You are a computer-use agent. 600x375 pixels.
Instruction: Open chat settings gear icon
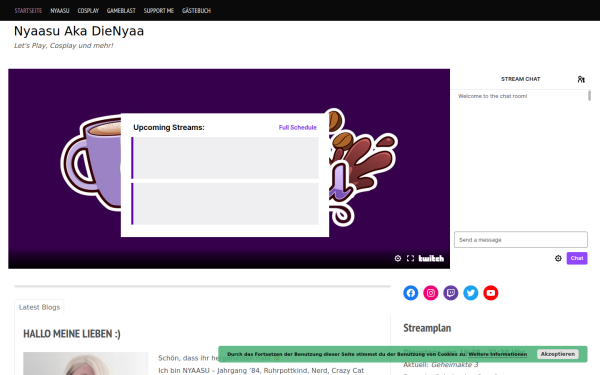(558, 258)
